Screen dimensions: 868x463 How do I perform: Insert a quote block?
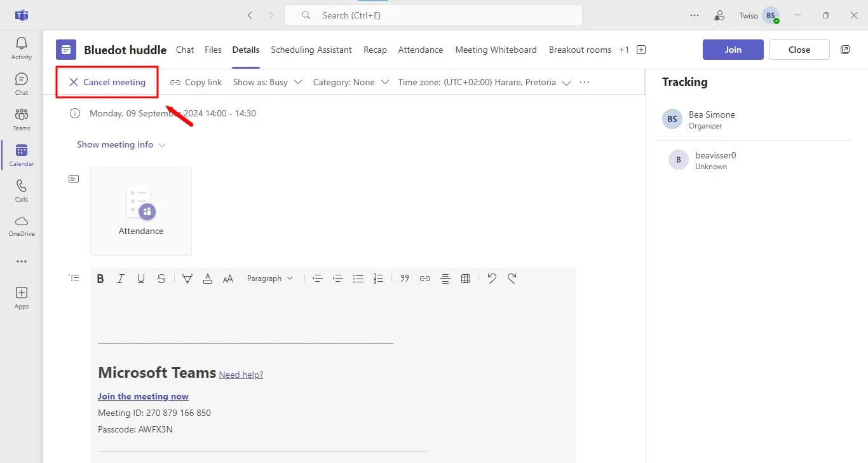tap(405, 279)
